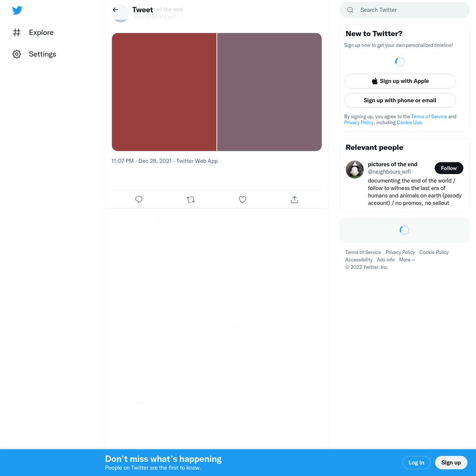The image size is (476, 476).
Task: Follow pictures of the end account
Action: coord(449,168)
